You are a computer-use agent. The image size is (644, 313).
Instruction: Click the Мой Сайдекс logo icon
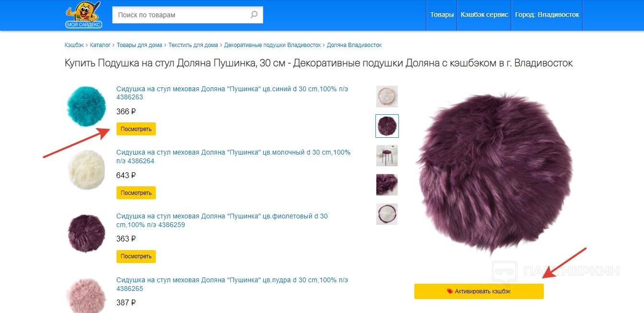pyautogui.click(x=84, y=15)
